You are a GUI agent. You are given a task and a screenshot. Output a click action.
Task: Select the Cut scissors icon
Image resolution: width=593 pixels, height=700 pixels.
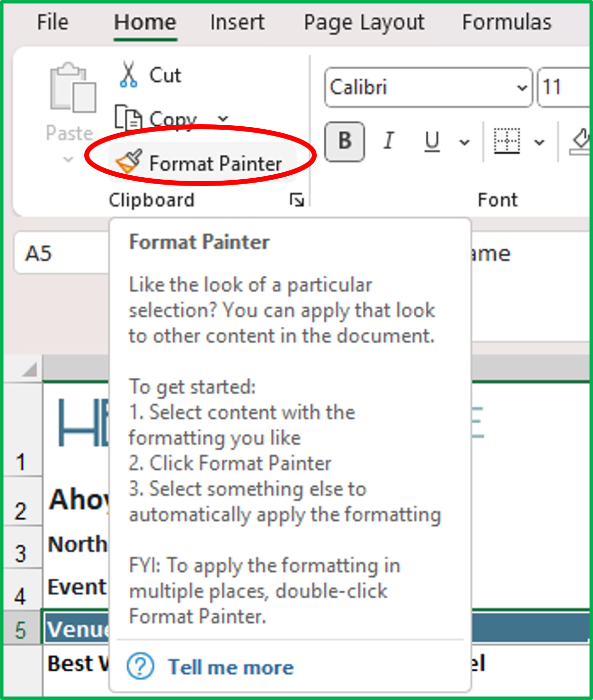[x=128, y=73]
